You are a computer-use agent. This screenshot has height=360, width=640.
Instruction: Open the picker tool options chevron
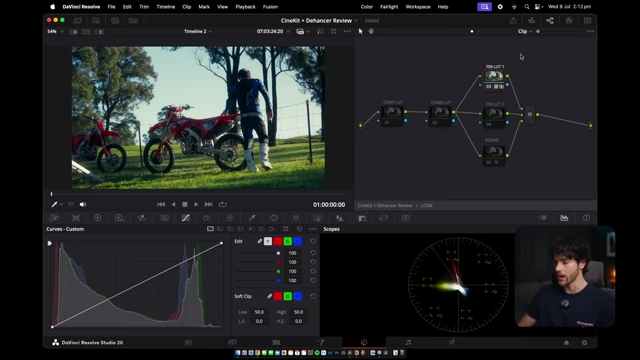pyautogui.click(x=61, y=204)
